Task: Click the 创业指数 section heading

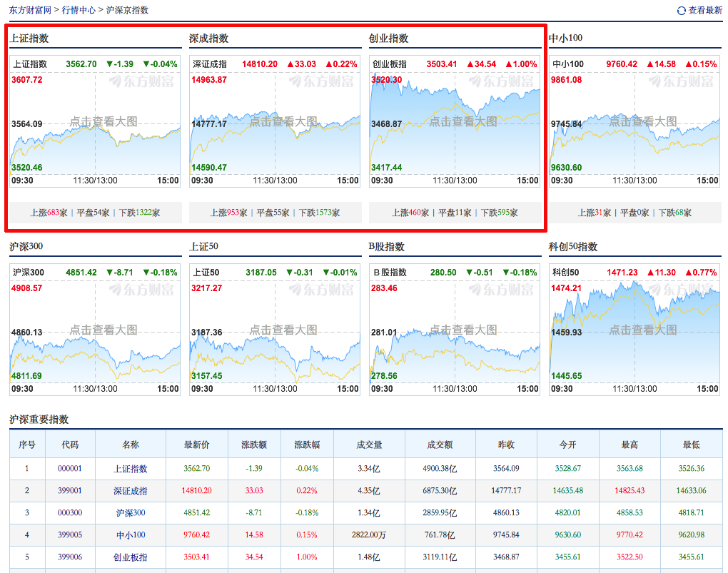Action: [388, 38]
